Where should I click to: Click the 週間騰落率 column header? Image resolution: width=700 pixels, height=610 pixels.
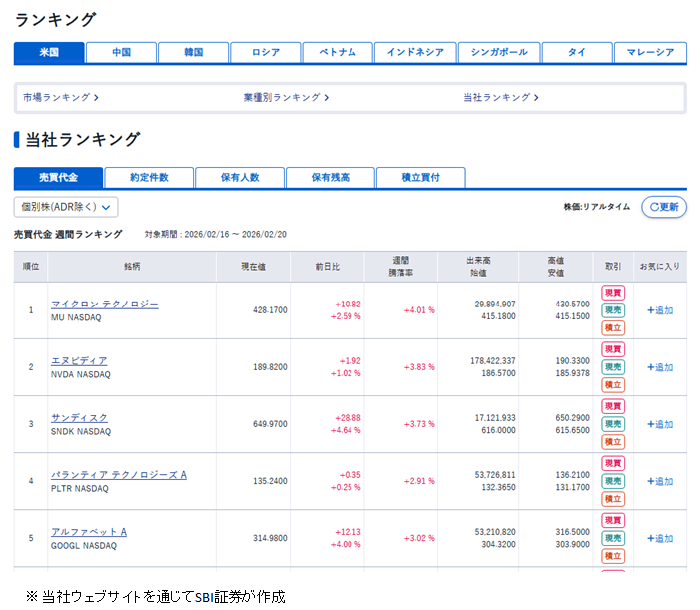coord(400,267)
